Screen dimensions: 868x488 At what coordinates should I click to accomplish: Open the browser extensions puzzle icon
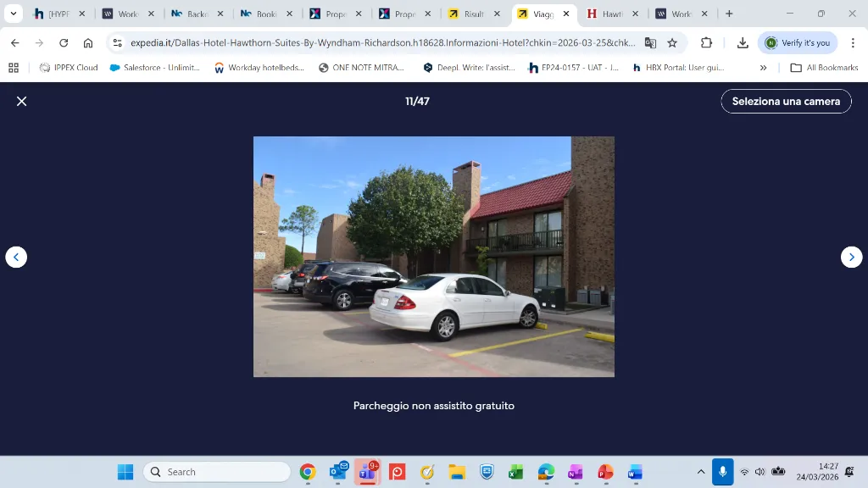coord(706,42)
